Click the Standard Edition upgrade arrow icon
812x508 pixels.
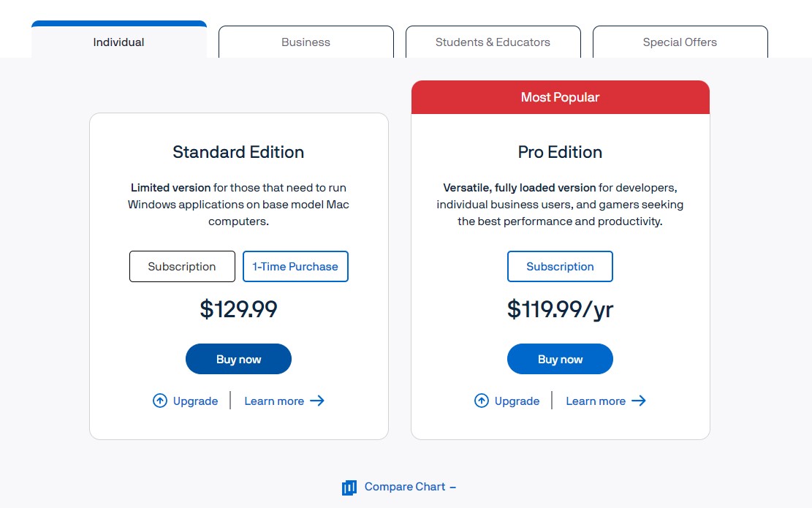(160, 401)
